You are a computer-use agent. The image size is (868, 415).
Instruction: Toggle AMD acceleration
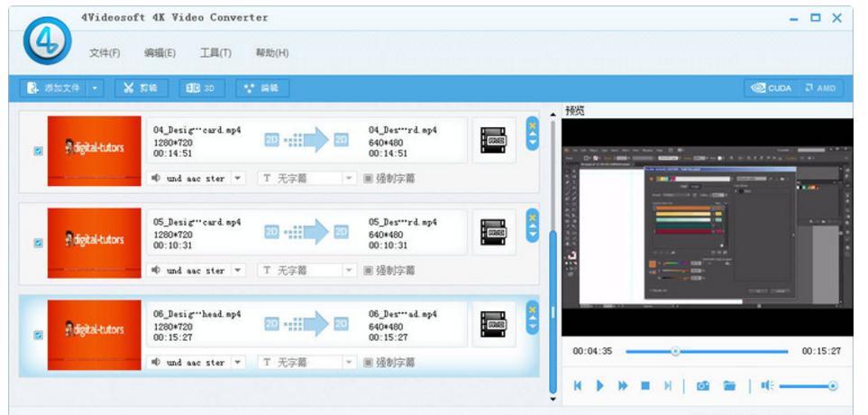tap(820, 88)
